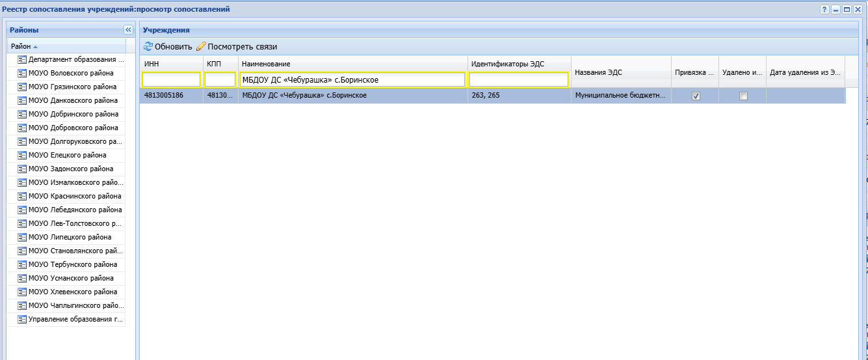Select Управление образования tree item
Image resolution: width=868 pixels, height=360 pixels.
(70, 319)
